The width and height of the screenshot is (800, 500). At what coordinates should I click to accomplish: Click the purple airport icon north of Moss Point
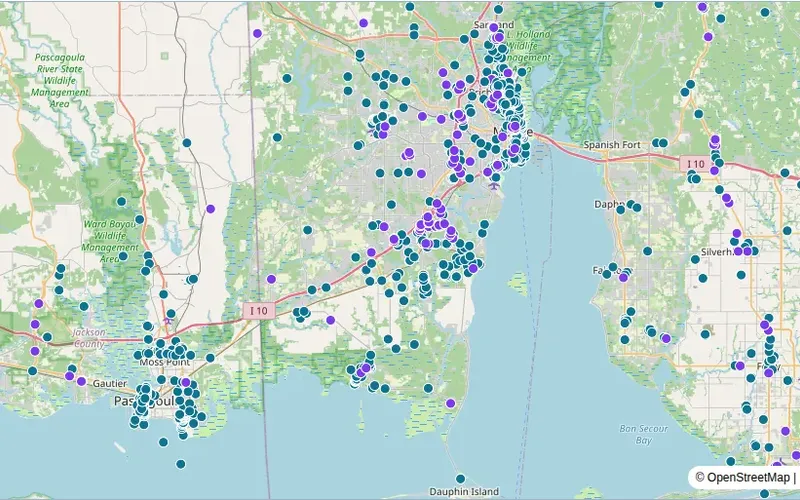tap(167, 320)
